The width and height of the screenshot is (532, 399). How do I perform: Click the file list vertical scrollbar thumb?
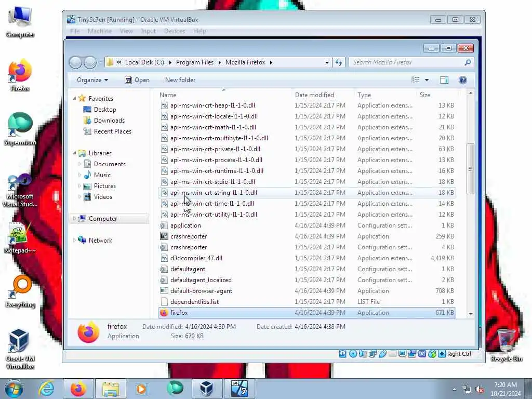point(470,169)
